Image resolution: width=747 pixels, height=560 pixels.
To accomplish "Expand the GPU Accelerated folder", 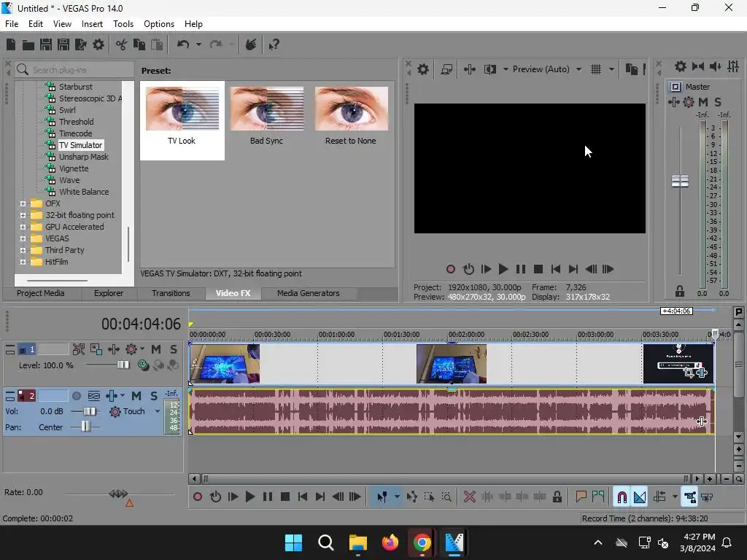I will coord(23,227).
